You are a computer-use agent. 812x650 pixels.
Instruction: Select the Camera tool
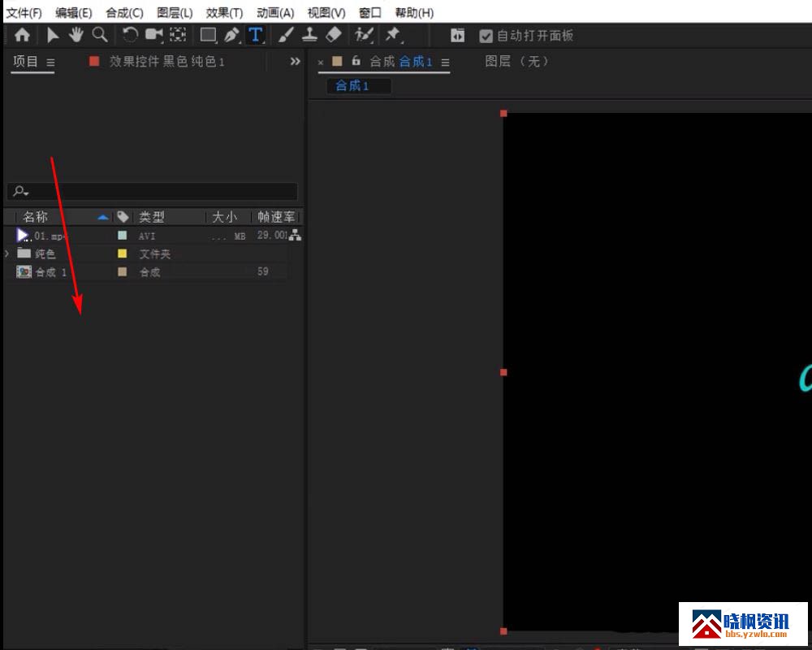[153, 35]
